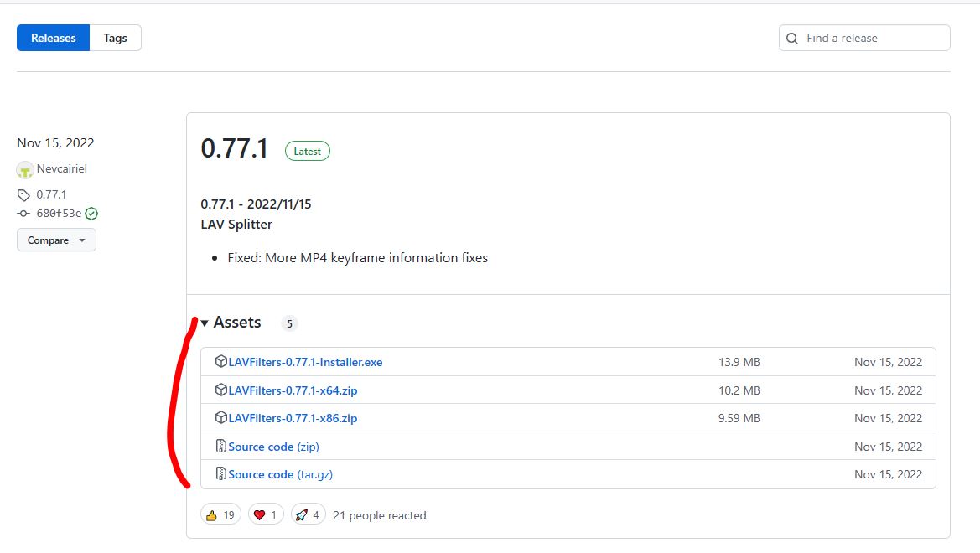Click the Nov 15, 2022 release date in sidebar
The height and width of the screenshot is (553, 980).
55,143
